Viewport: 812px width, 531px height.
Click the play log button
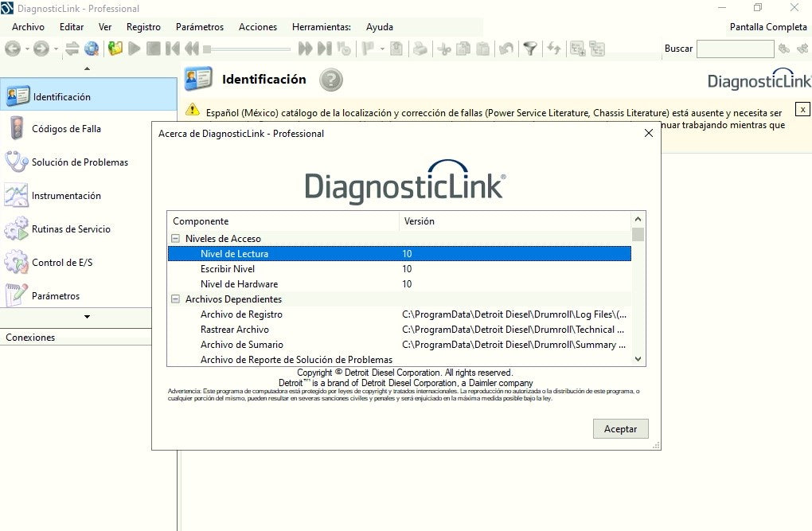tap(134, 49)
